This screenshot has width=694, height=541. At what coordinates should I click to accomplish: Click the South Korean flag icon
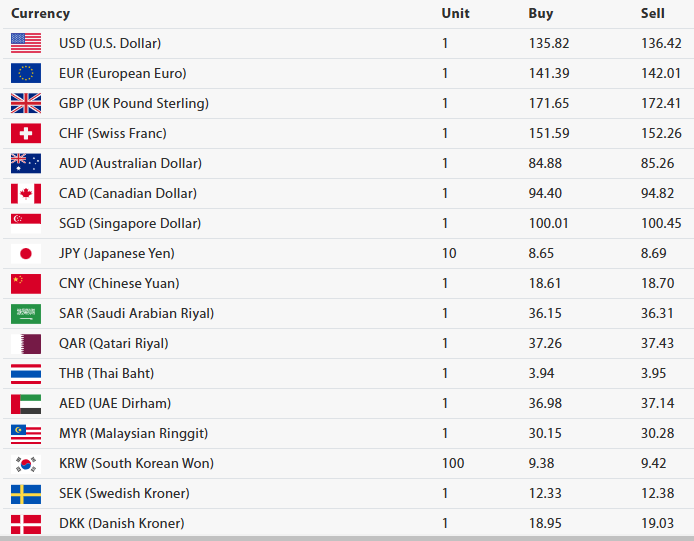[26, 463]
